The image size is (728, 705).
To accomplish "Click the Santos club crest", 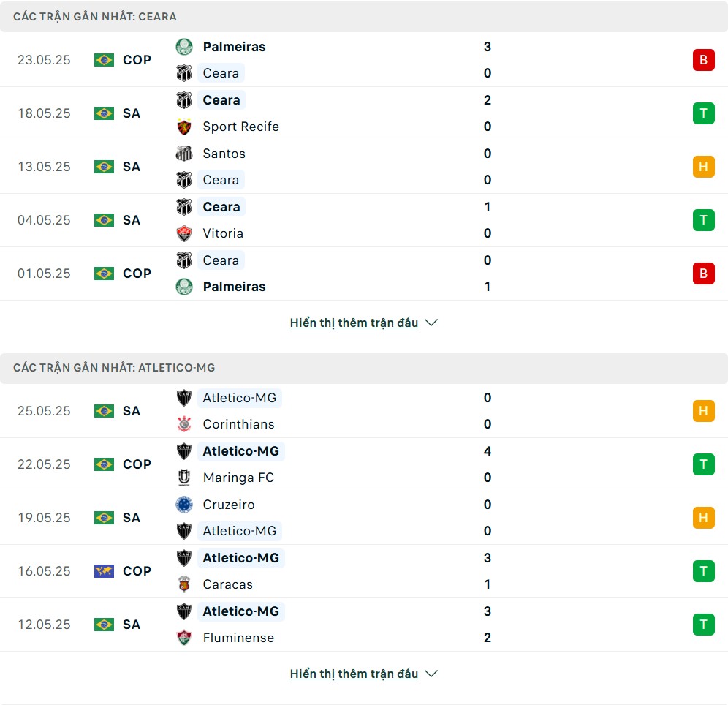I will 184,154.
